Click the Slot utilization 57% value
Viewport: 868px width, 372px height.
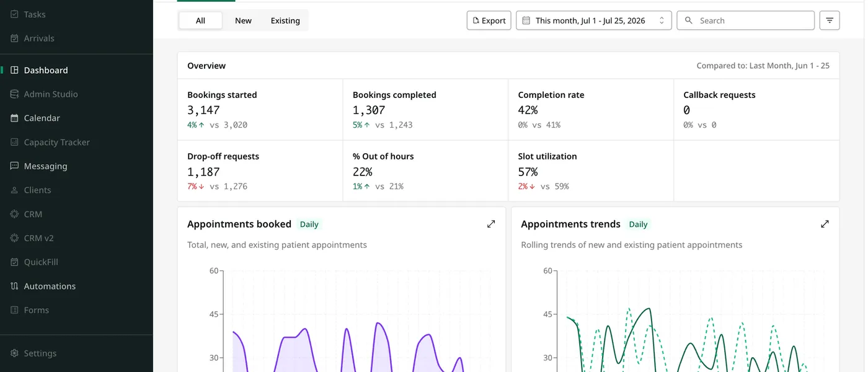[528, 172]
